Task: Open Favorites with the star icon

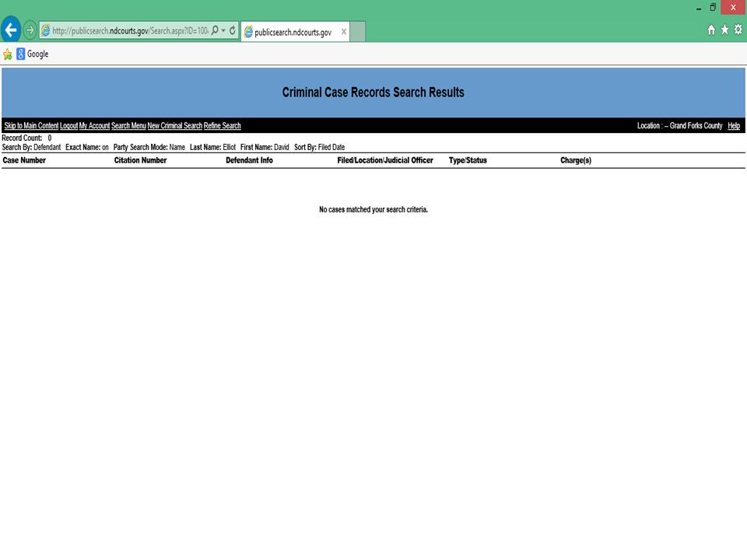Action: coord(724,30)
